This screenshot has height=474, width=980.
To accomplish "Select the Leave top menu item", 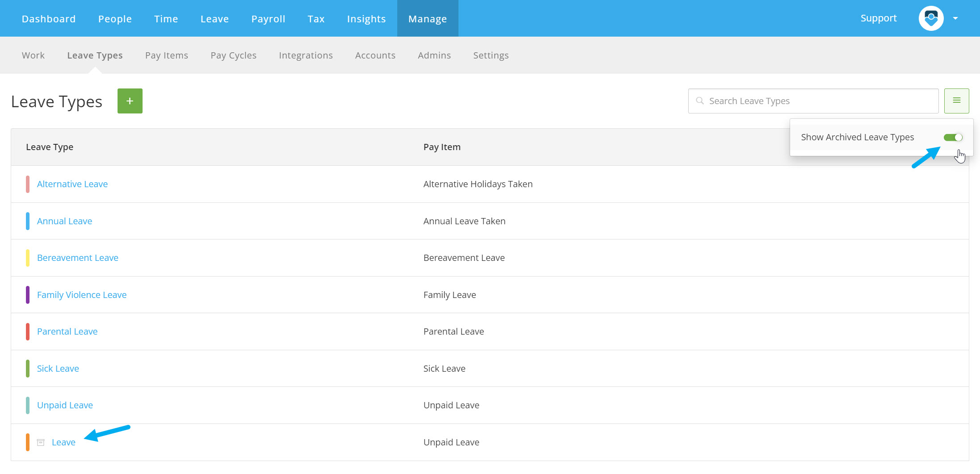I will (x=215, y=19).
